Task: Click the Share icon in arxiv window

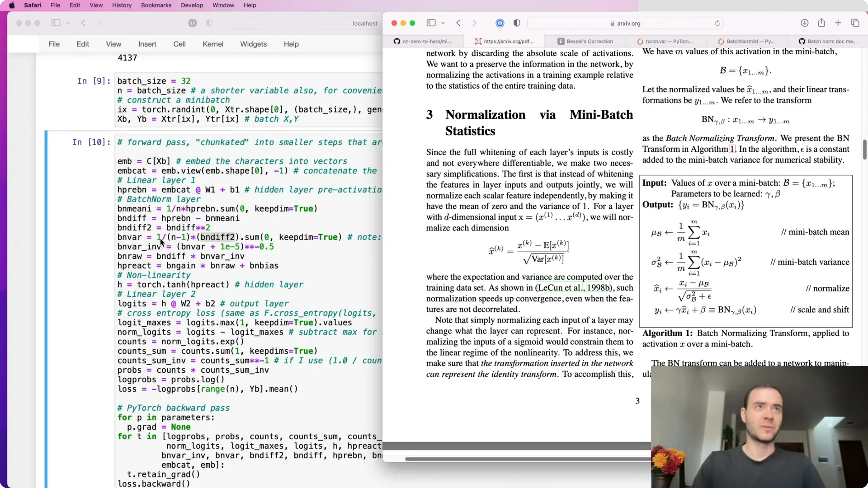Action: 821,22
